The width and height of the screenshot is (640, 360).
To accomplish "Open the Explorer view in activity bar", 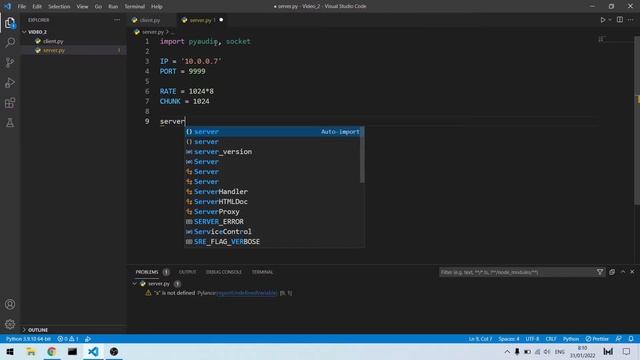I will pos(10,23).
